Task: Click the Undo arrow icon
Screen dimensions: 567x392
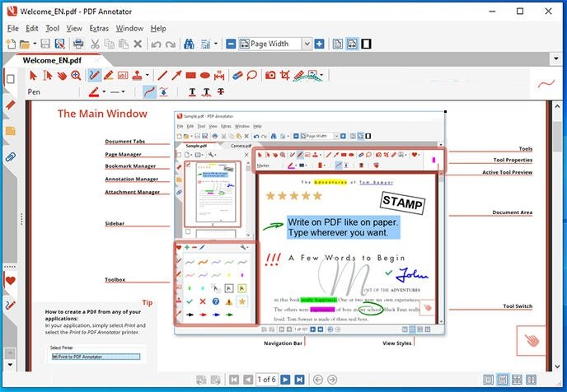Action: pos(156,44)
